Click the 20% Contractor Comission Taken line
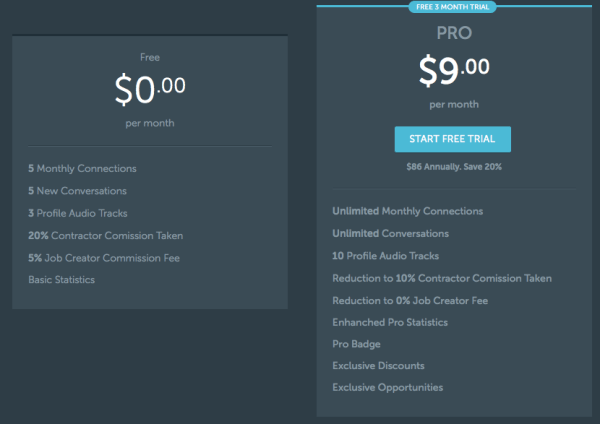This screenshot has width=600, height=424. coord(105,235)
